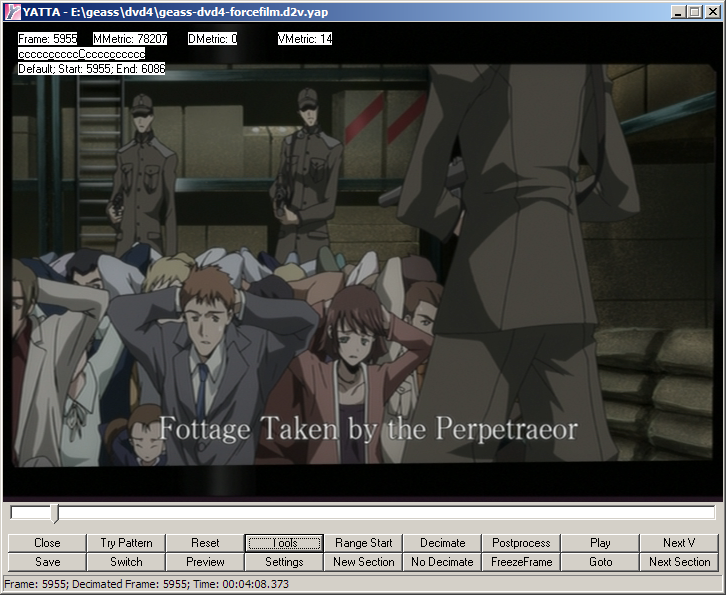726x595 pixels.
Task: Click the 'cccccccccCcccccccccc' pattern string
Action: coord(81,54)
